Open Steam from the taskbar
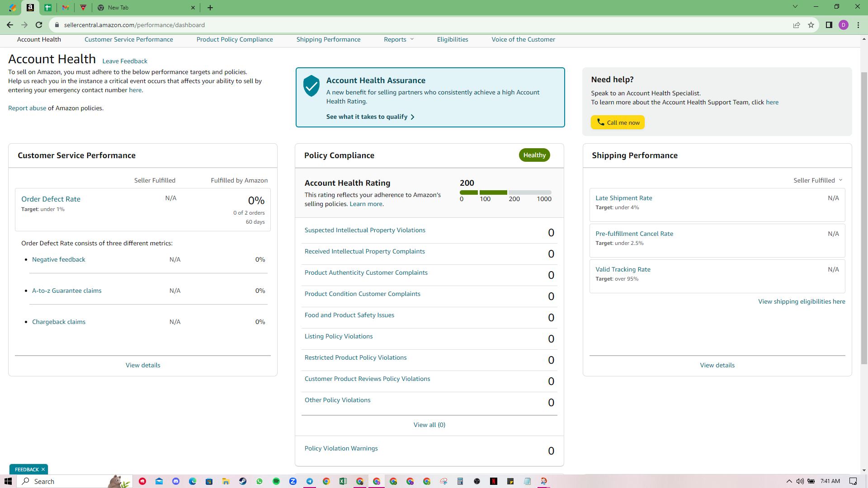 click(243, 481)
